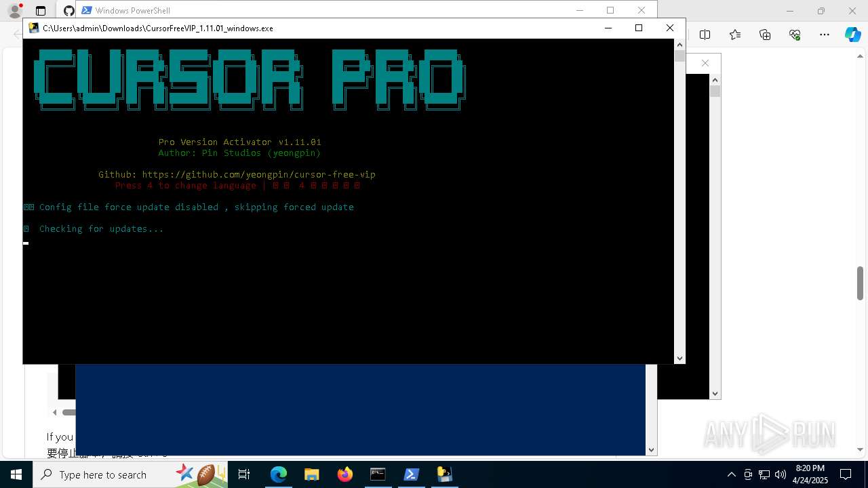Click 'Pro Version Activator v1.11.01' text
The image size is (868, 488).
[239, 142]
